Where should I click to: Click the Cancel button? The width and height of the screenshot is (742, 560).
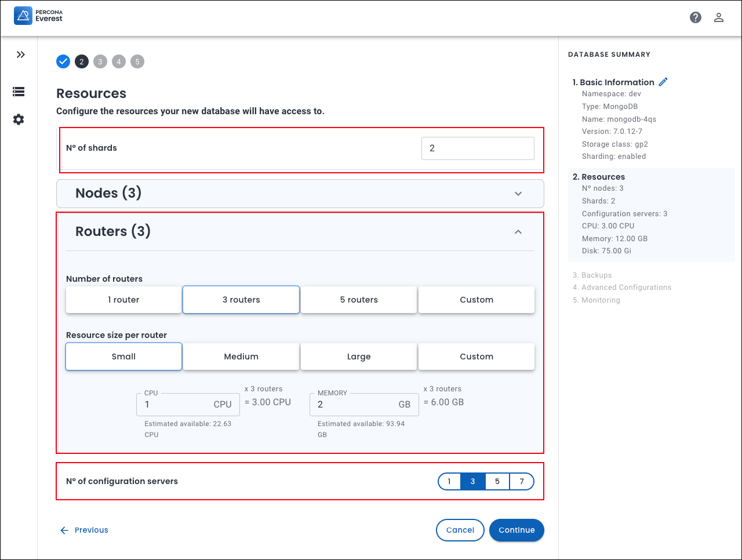pos(460,530)
